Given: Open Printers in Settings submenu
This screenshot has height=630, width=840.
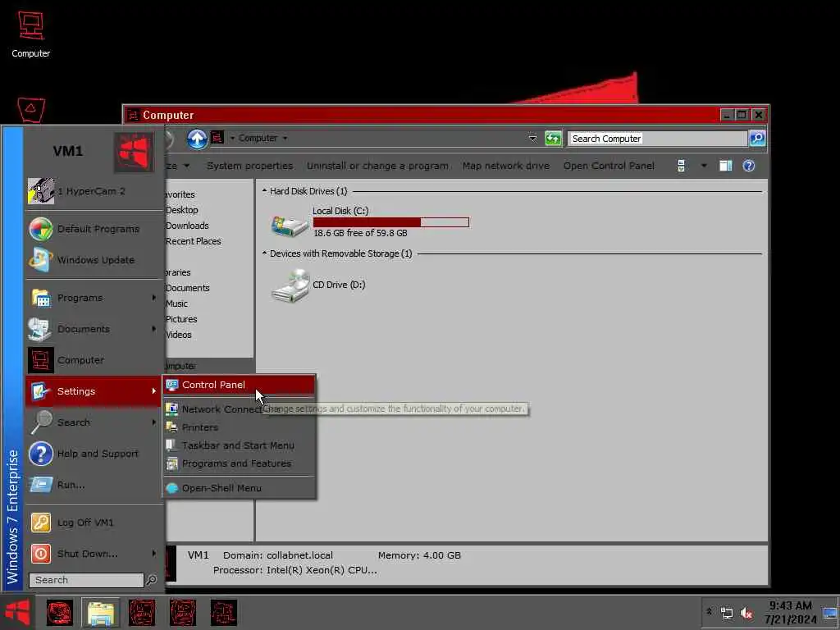Looking at the screenshot, I should coord(240,427).
